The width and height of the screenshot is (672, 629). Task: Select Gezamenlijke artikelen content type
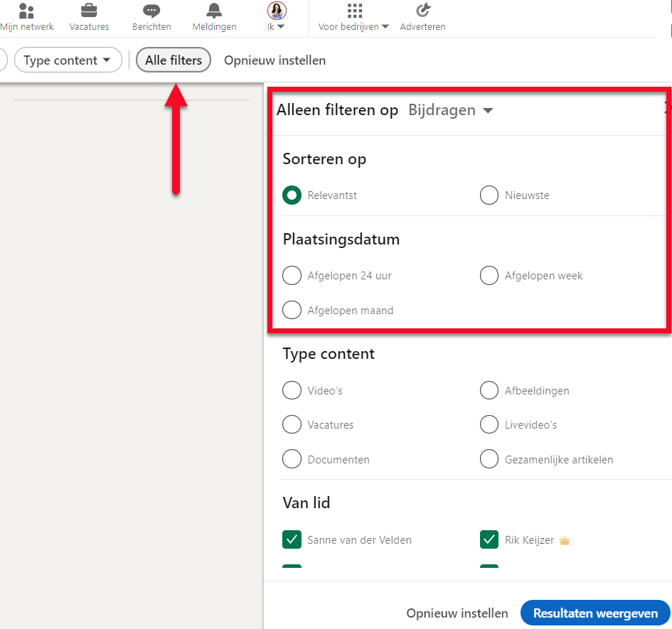pos(489,459)
